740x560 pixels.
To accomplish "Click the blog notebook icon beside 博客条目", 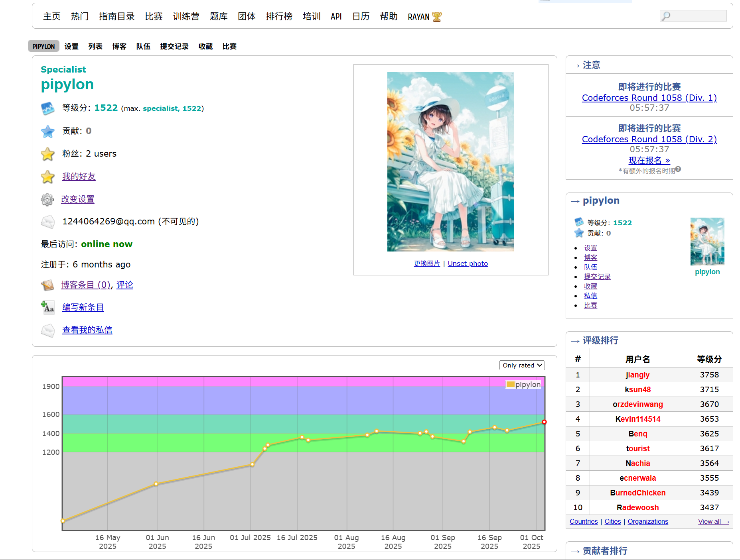I will (47, 285).
